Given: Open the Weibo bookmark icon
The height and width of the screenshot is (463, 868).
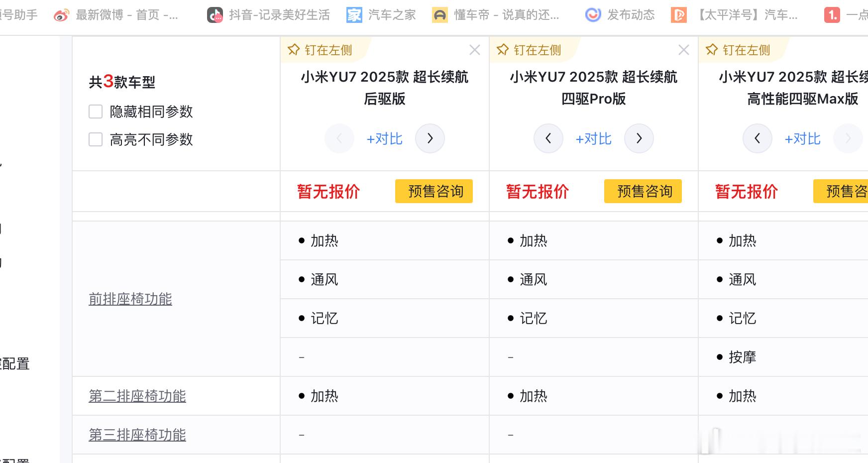Looking at the screenshot, I should 61,15.
